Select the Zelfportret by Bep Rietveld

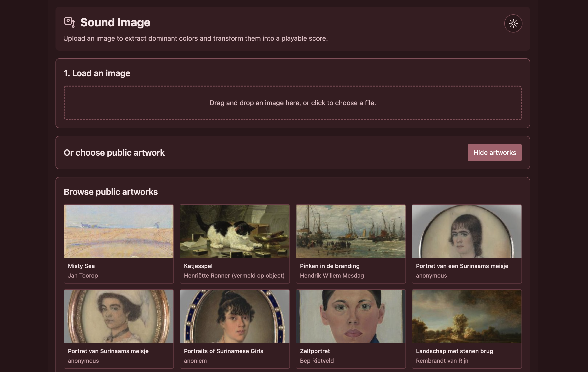pyautogui.click(x=350, y=316)
